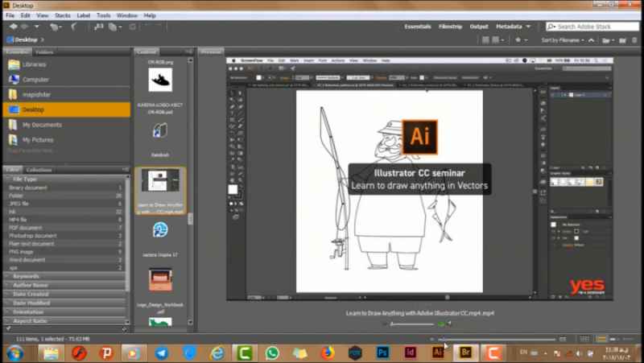Open the filter by rating star dropdown
This screenshot has height=363, width=644.
520,40
